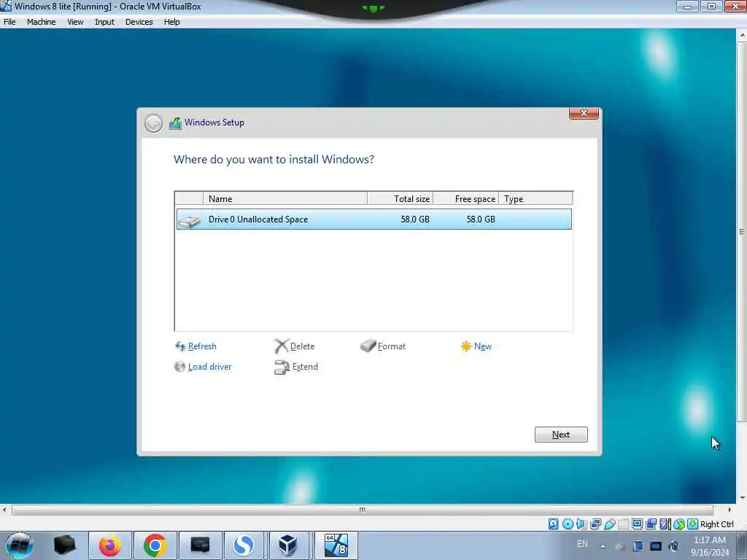Click the Format drive icon

(368, 346)
